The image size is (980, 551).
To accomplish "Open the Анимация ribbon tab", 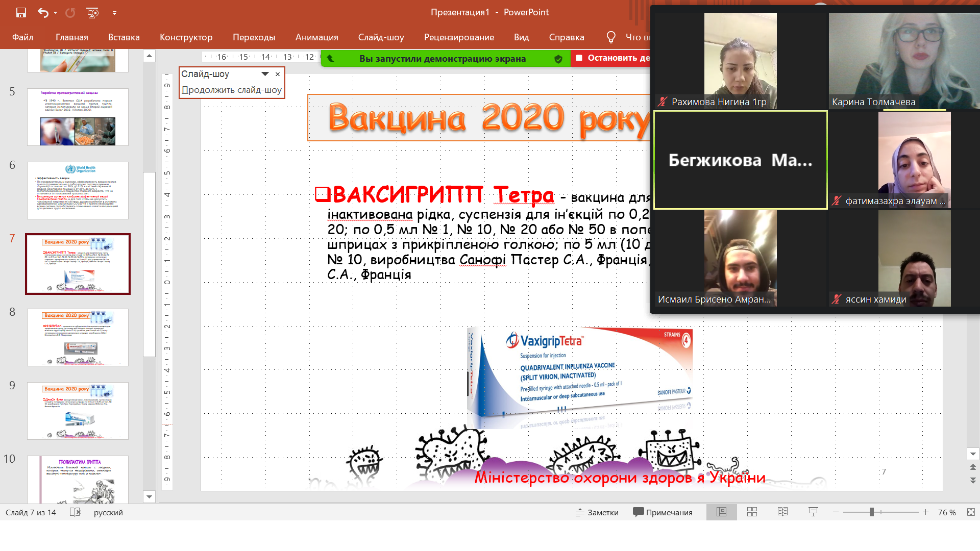I will [x=316, y=37].
